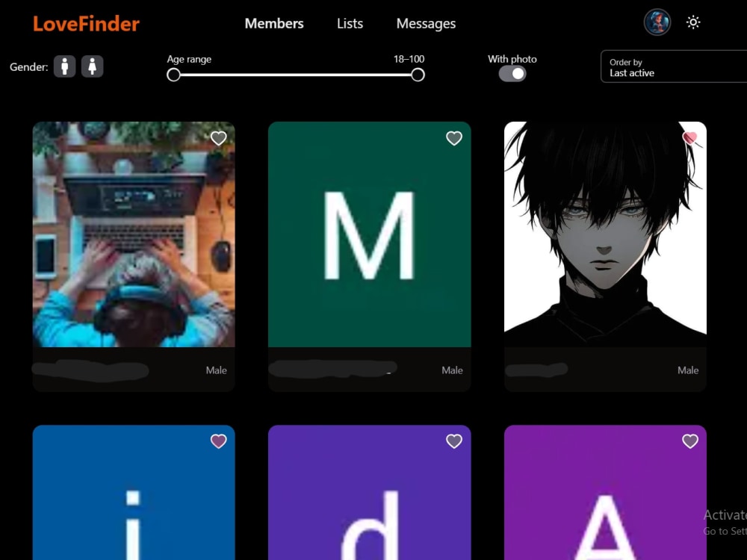Click the maximum age slider handle
The height and width of the screenshot is (560, 747).
click(418, 75)
